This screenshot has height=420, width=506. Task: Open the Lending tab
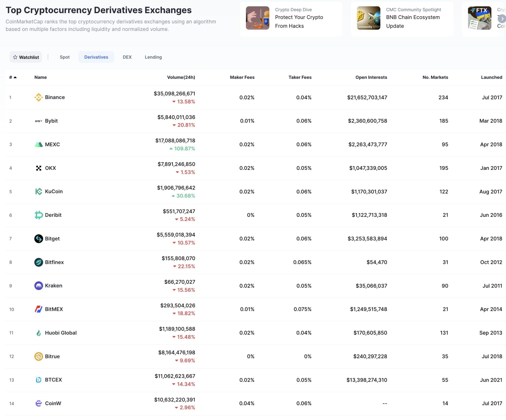click(153, 57)
